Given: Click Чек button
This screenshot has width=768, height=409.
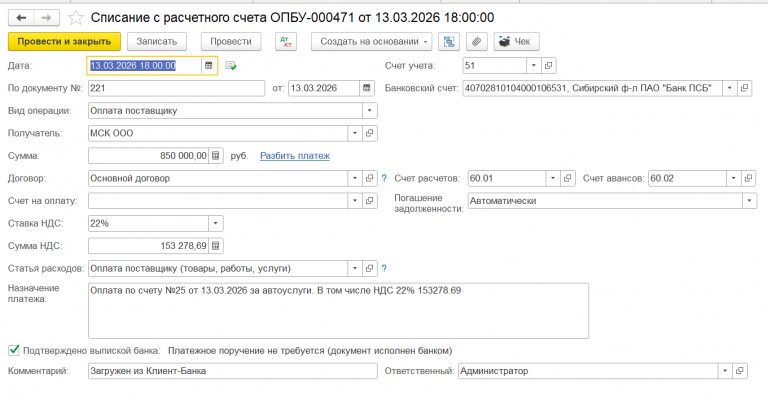Looking at the screenshot, I should (516, 42).
